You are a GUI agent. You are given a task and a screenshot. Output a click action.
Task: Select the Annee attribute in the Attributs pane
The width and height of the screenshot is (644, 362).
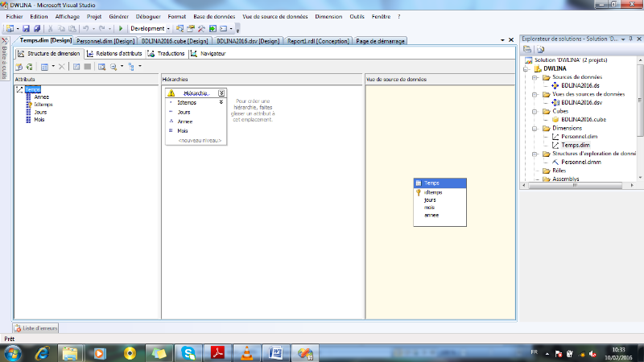[x=41, y=97]
